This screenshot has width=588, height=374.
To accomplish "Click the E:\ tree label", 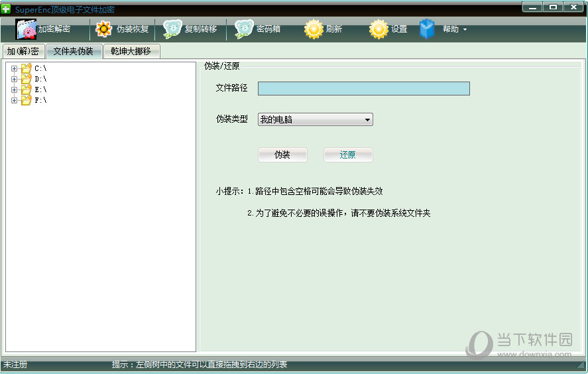I will coord(40,90).
